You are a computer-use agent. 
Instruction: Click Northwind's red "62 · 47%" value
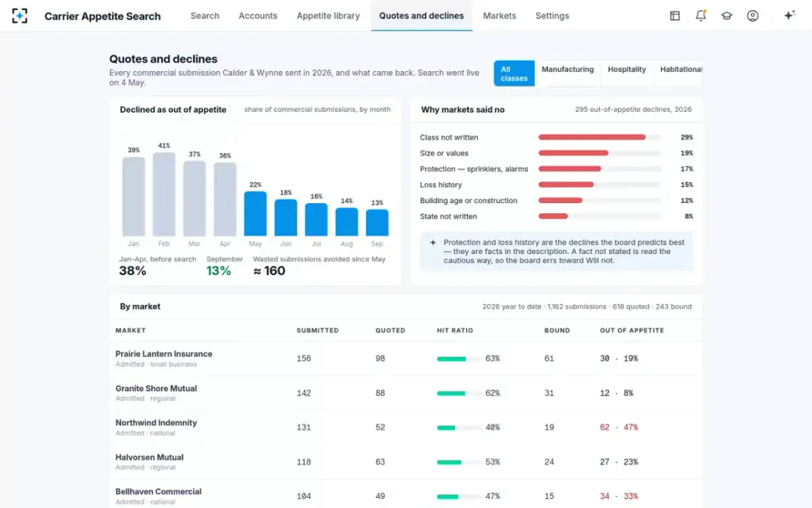pos(618,427)
